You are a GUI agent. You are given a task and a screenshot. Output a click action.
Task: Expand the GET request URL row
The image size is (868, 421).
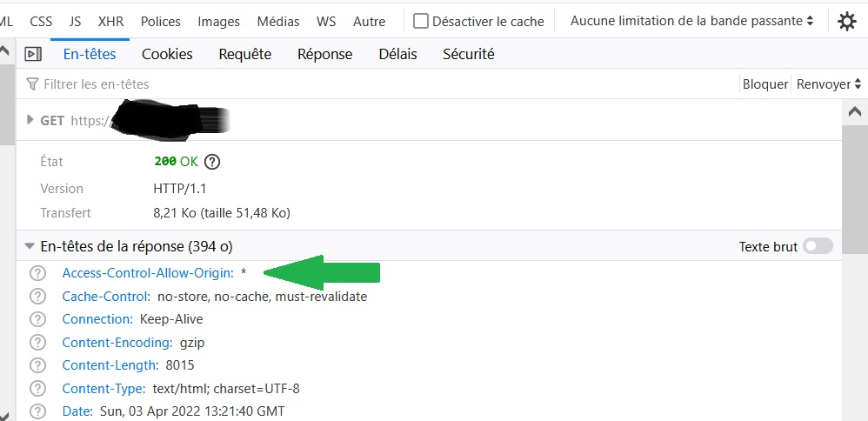coord(30,120)
